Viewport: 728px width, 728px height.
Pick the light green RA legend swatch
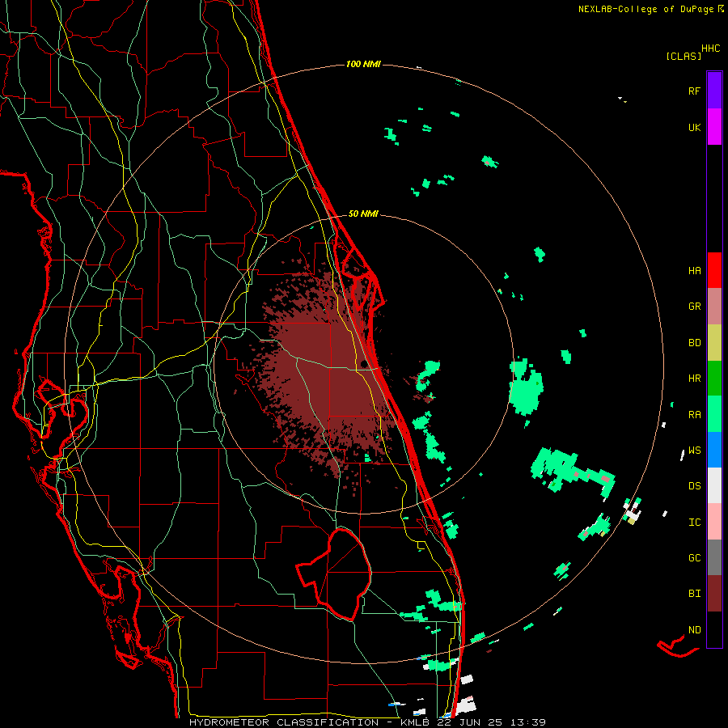[x=714, y=414]
